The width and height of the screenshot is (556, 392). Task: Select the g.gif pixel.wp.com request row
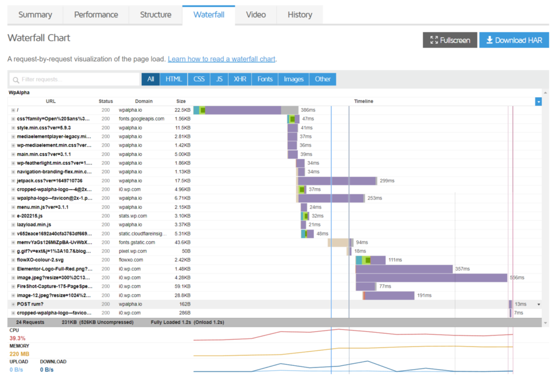coord(275,251)
